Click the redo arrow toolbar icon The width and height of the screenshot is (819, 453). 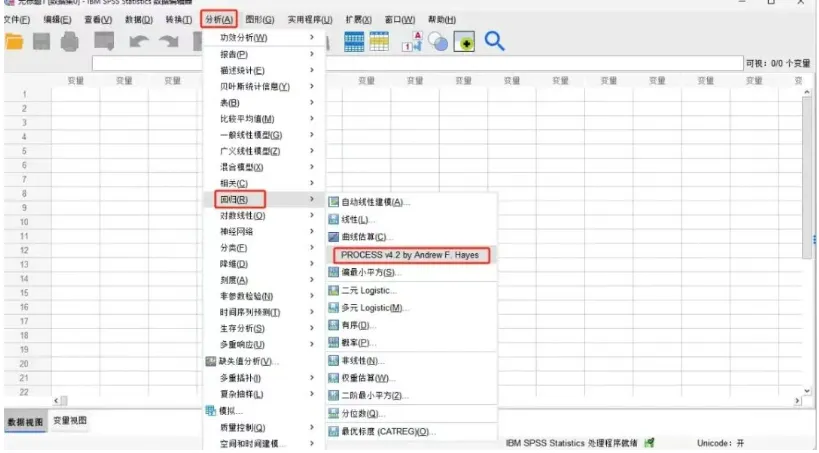tap(169, 41)
